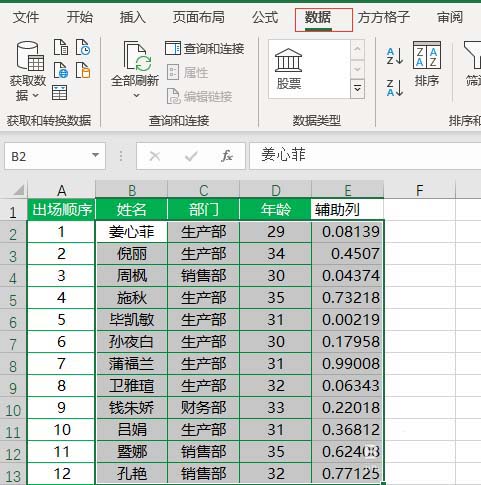Click the filter funnel icon
Image resolution: width=481 pixels, height=485 pixels.
473,56
